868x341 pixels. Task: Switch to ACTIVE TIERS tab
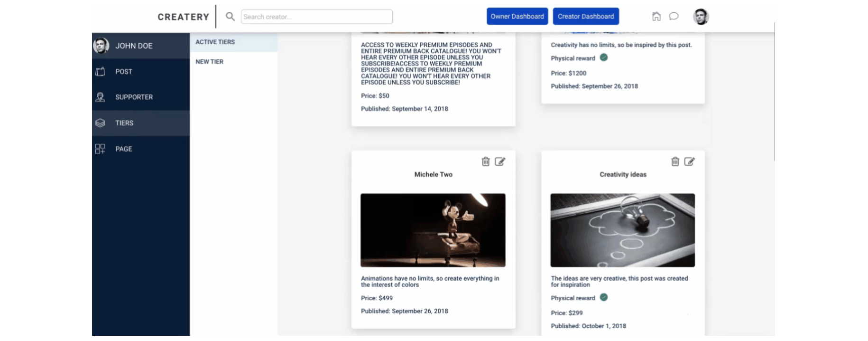click(234, 42)
